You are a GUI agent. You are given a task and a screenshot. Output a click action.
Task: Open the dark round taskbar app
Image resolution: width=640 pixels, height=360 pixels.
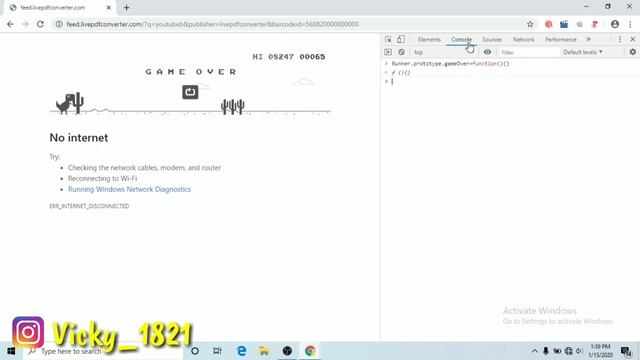pos(287,351)
